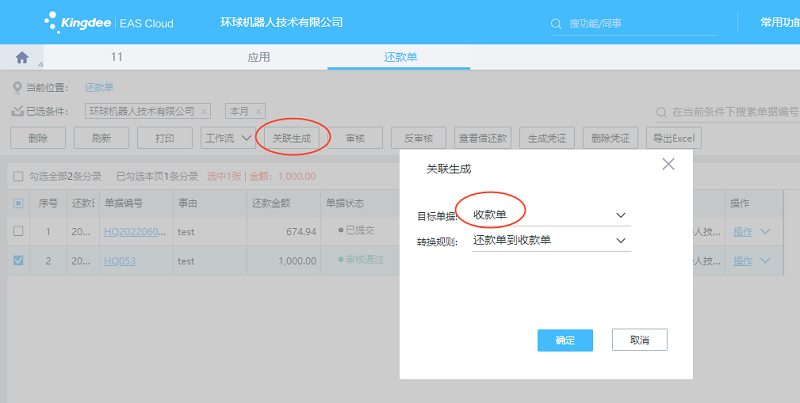
Task: Remove the 本月 filter tag
Action: 258,111
